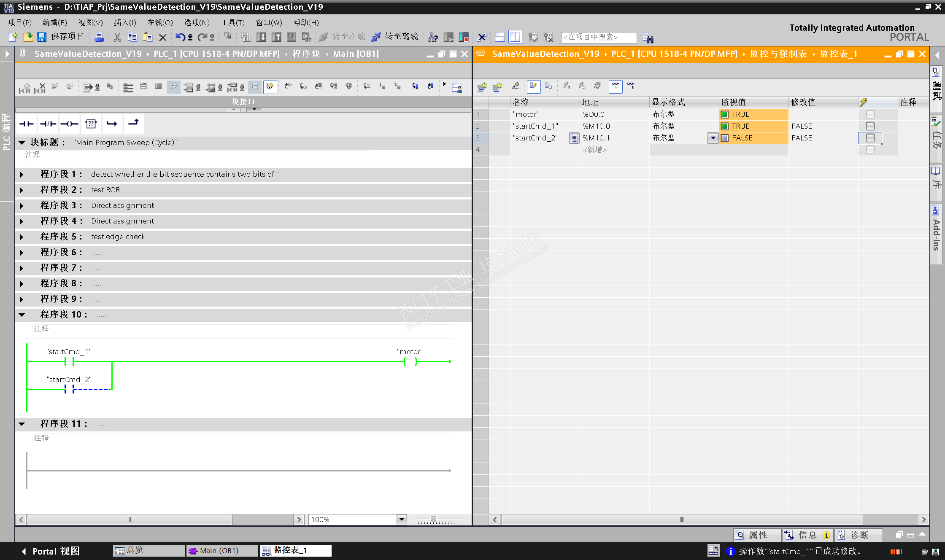Tick the modify checkbox for startCmd_1
The width and height of the screenshot is (945, 560).
(870, 126)
